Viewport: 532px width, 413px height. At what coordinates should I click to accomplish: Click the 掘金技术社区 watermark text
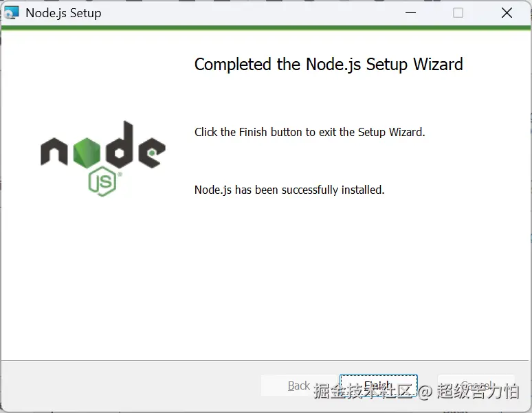(x=363, y=391)
